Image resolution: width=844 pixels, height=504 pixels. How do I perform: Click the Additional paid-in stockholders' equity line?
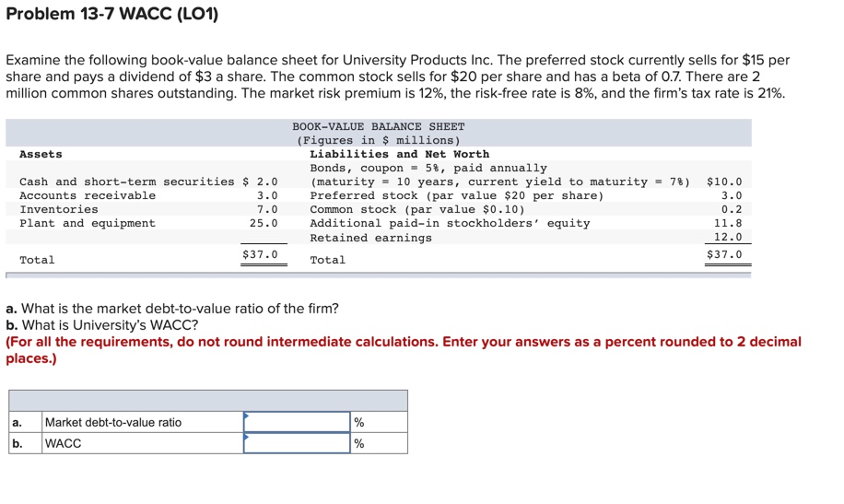click(x=450, y=223)
